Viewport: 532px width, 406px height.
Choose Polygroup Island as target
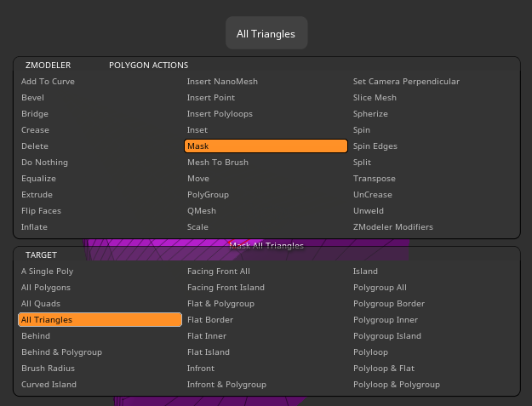(x=387, y=336)
